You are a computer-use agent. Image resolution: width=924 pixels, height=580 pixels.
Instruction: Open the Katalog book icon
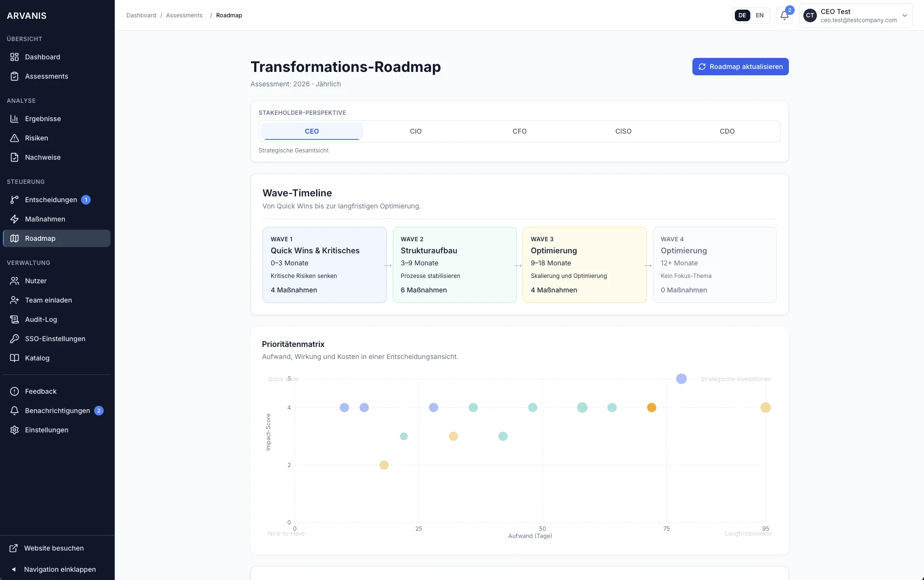pos(14,358)
